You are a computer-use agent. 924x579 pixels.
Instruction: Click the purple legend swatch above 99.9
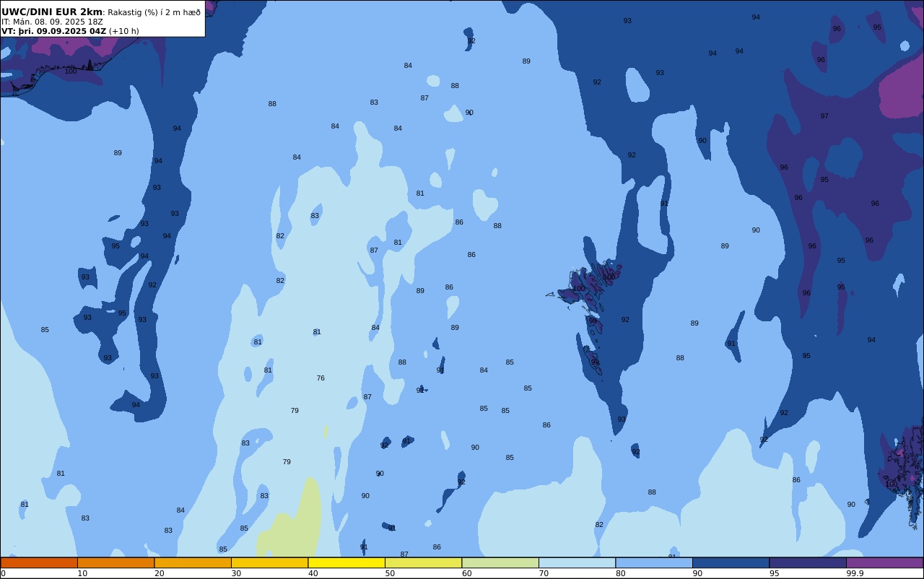coord(884,562)
